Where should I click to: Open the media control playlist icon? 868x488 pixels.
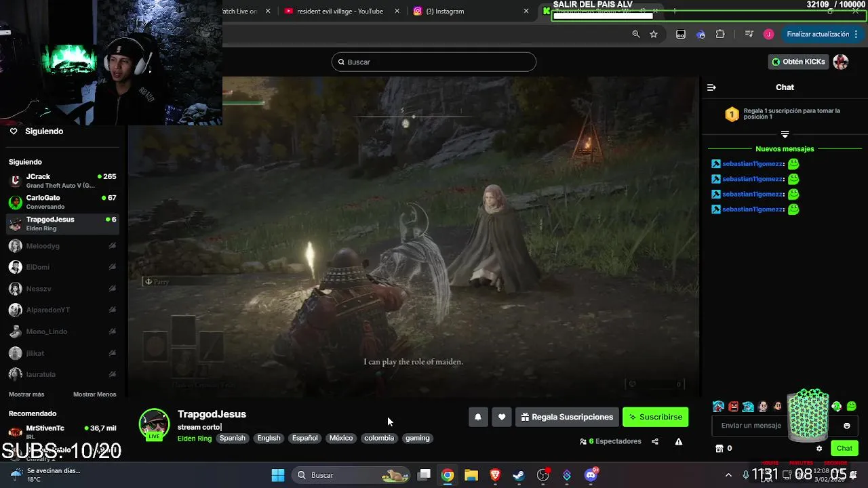pos(749,34)
